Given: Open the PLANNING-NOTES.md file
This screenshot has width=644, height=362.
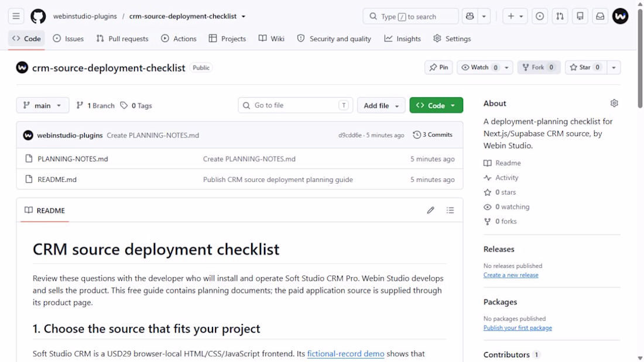Looking at the screenshot, I should pyautogui.click(x=73, y=159).
